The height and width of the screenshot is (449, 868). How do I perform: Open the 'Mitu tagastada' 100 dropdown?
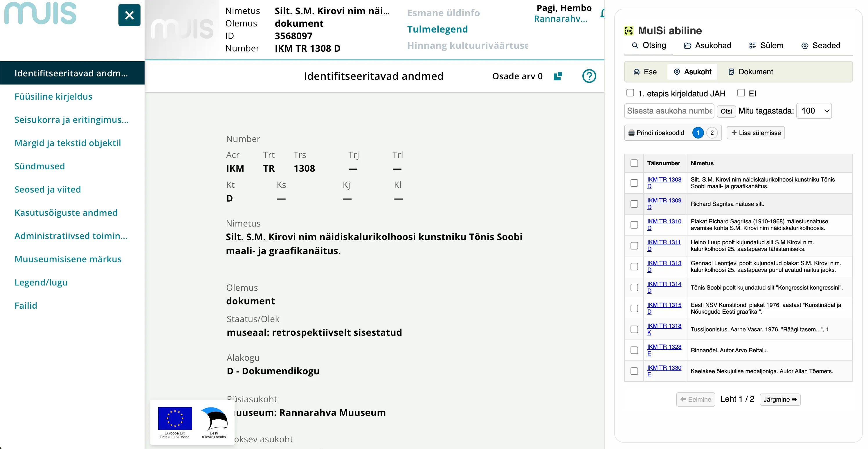[x=814, y=111]
